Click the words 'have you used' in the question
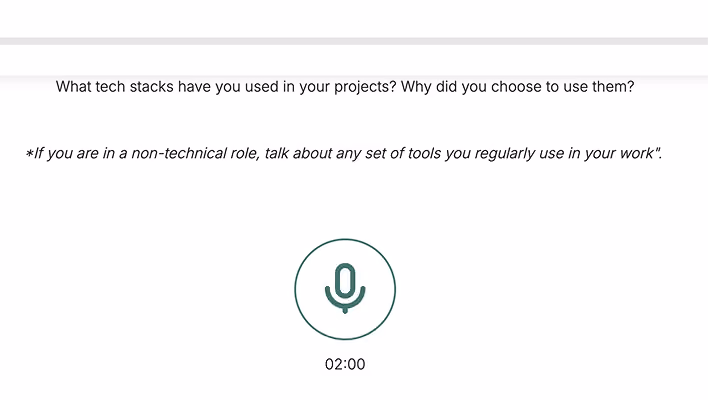The width and height of the screenshot is (708, 400). [228, 86]
